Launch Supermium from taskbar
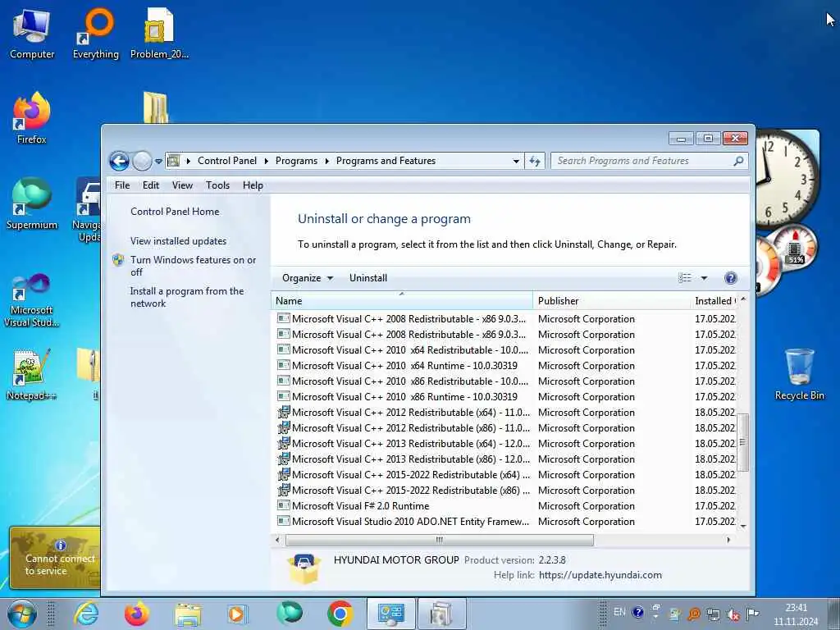This screenshot has height=630, width=840. tap(290, 614)
